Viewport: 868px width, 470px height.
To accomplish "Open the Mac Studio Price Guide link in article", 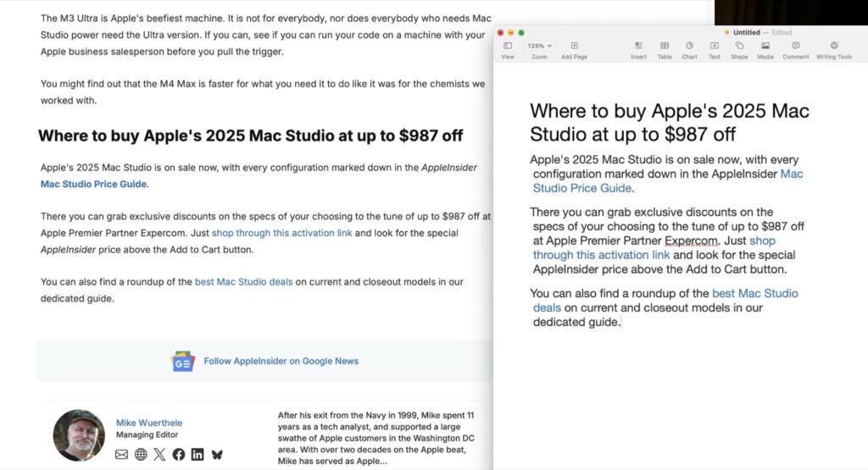I will click(x=93, y=184).
